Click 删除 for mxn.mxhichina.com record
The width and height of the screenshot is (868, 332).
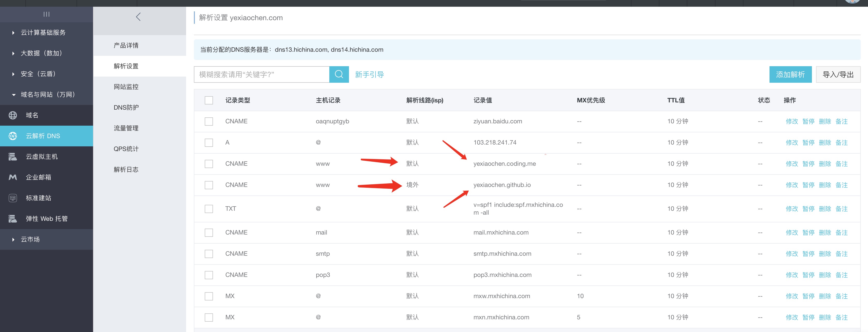tap(825, 318)
